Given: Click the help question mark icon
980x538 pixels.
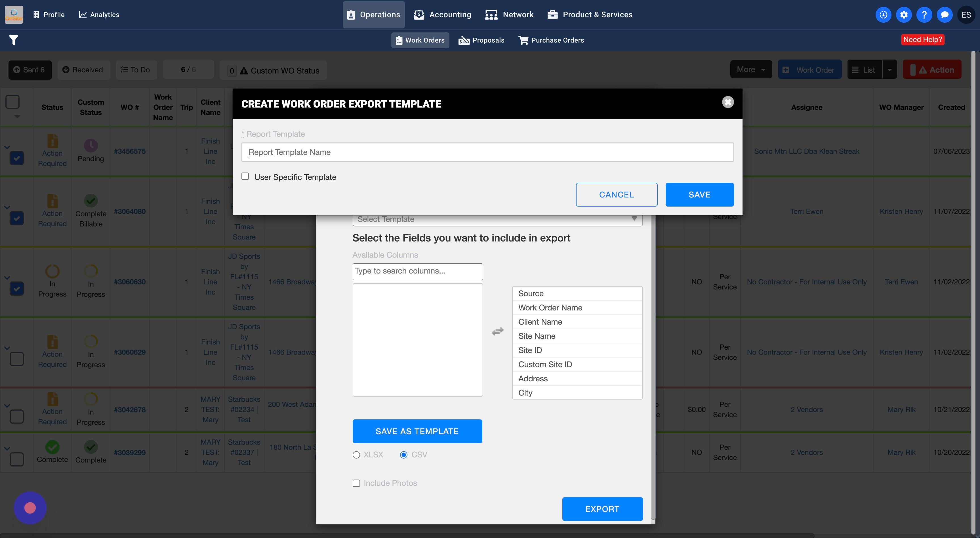Looking at the screenshot, I should pyautogui.click(x=924, y=15).
